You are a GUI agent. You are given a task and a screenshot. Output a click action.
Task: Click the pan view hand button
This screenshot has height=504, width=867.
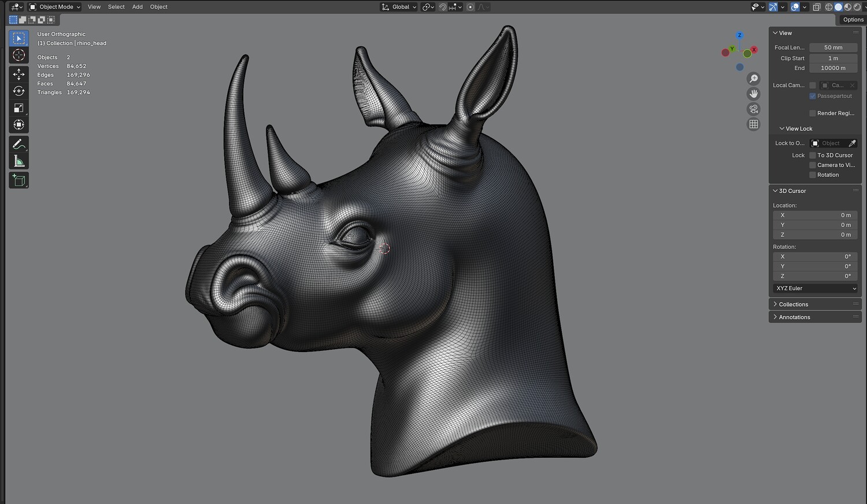(x=754, y=94)
